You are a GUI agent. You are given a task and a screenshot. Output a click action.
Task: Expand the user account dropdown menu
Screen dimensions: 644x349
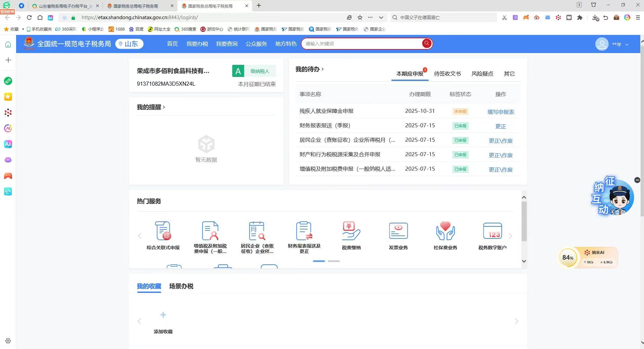(x=627, y=44)
